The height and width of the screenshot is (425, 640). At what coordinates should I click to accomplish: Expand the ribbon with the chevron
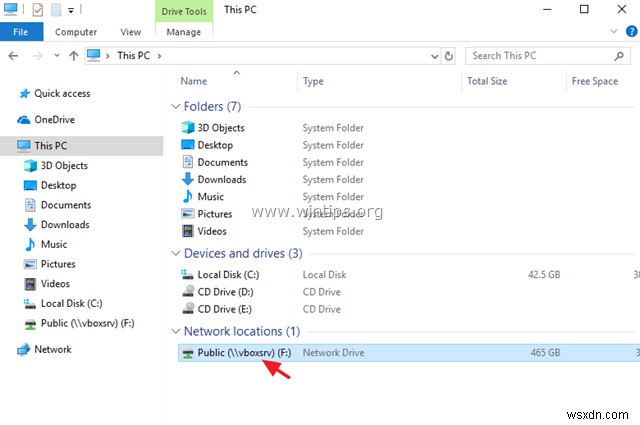(x=613, y=31)
